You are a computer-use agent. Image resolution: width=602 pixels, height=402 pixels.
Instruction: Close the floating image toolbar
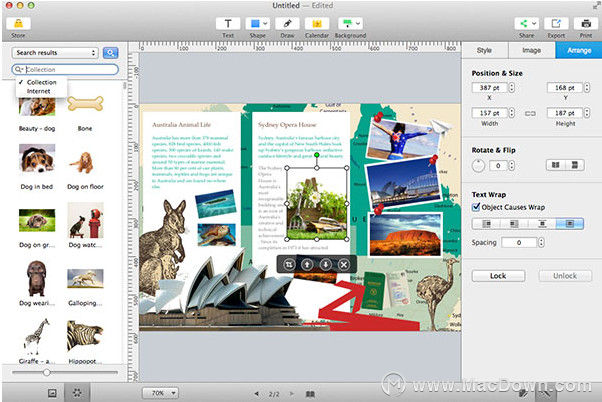click(x=344, y=264)
